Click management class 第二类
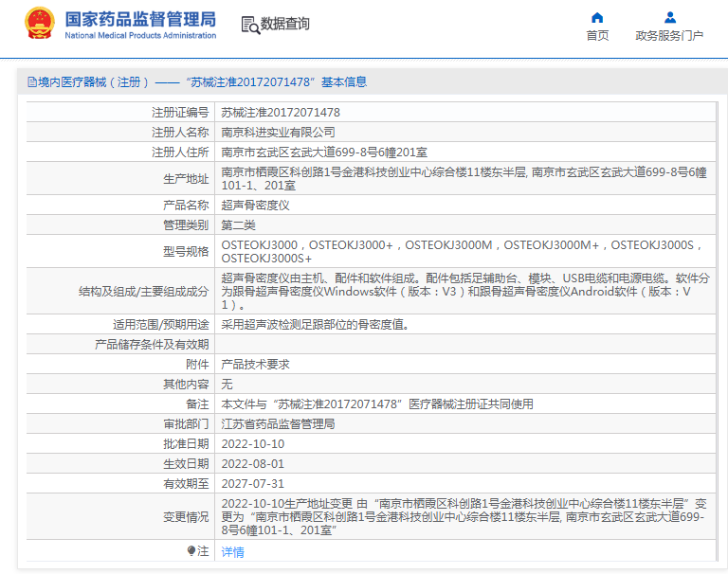The height and width of the screenshot is (574, 728). click(238, 225)
